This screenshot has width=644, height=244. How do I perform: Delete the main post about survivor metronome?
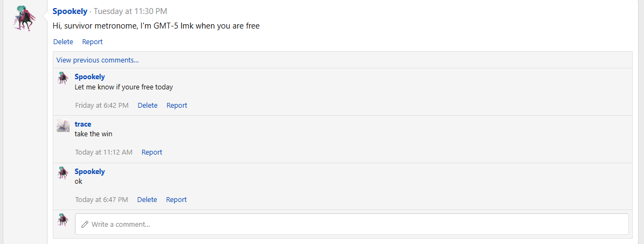[63, 41]
